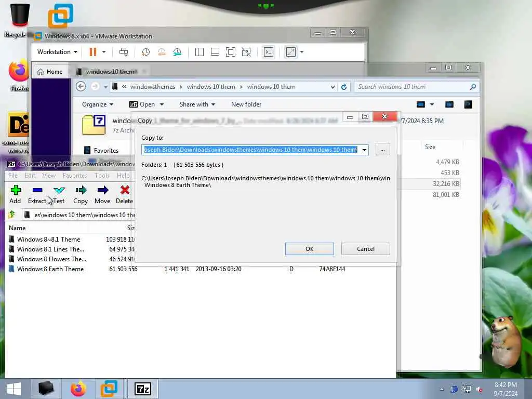Open VMware snapshot manager
The width and height of the screenshot is (532, 399).
177,52
